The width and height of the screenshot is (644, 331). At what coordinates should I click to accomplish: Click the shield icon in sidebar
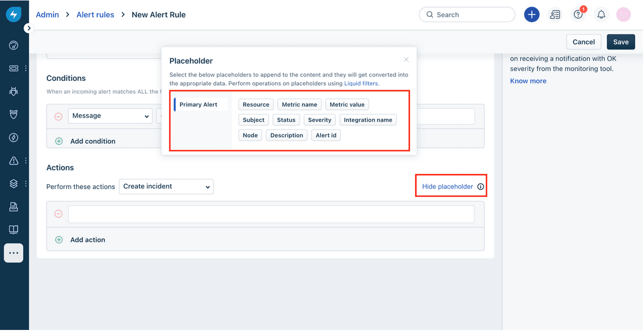pyautogui.click(x=14, y=114)
